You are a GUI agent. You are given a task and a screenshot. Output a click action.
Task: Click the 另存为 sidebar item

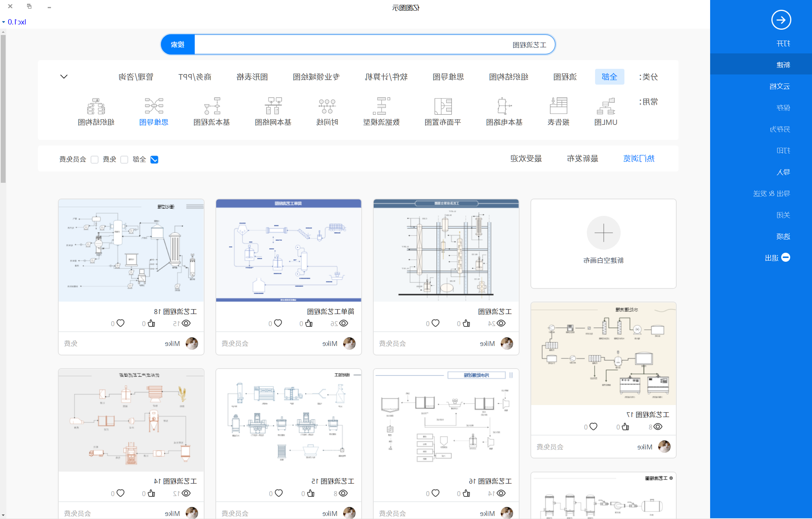point(761,129)
